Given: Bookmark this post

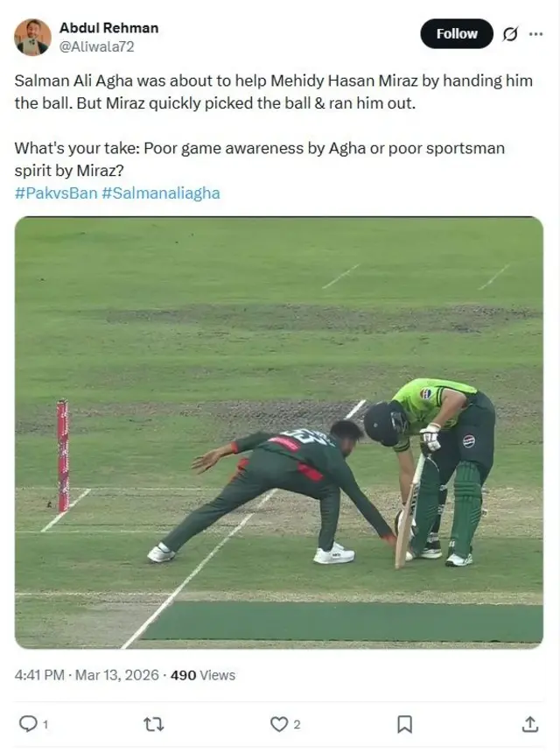Looking at the screenshot, I should 404,724.
